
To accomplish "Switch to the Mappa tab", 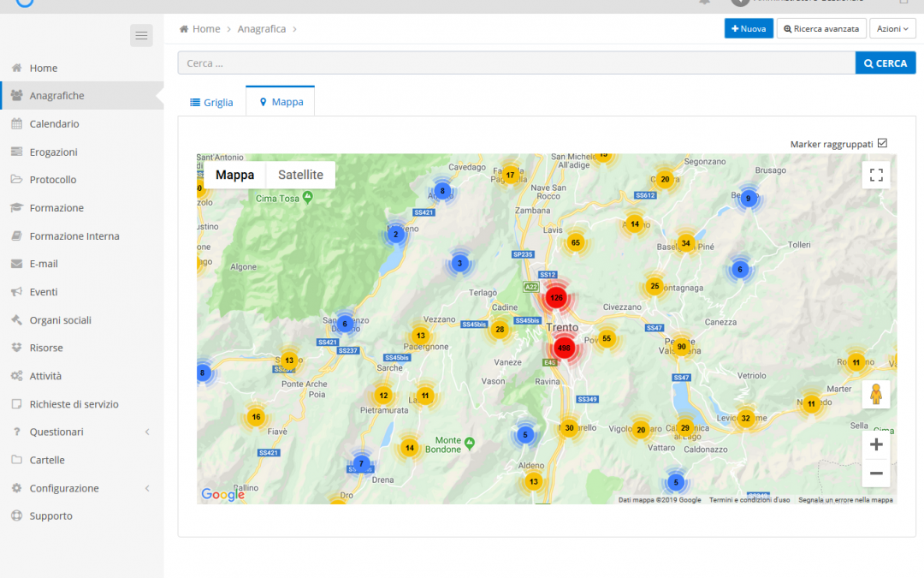I will pos(281,101).
